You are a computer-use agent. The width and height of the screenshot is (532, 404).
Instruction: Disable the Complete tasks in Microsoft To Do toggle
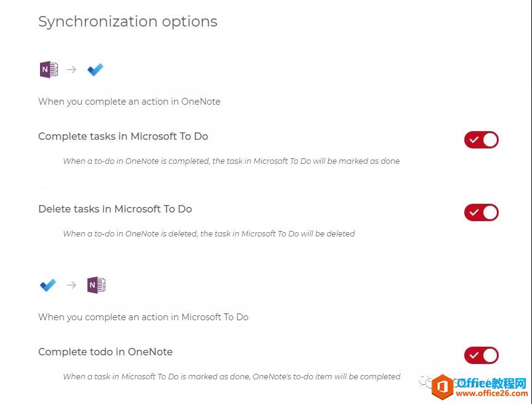(x=482, y=139)
